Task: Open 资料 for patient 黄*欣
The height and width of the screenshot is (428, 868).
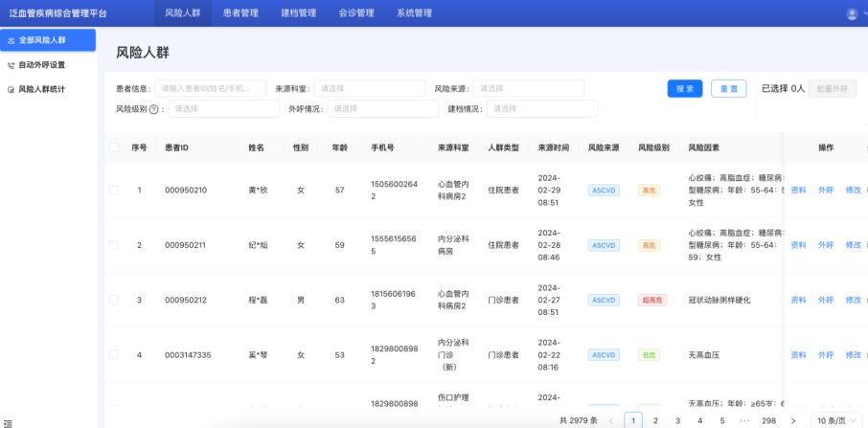Action: 798,191
